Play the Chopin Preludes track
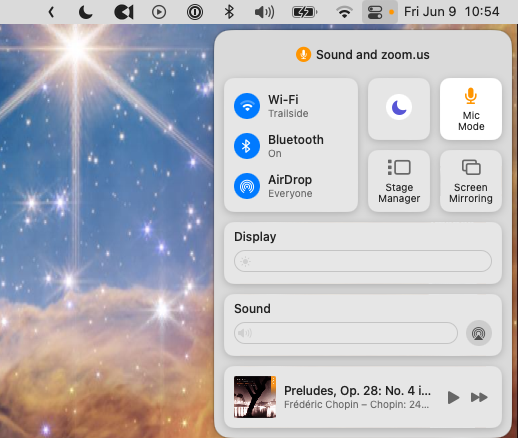 pyautogui.click(x=453, y=397)
